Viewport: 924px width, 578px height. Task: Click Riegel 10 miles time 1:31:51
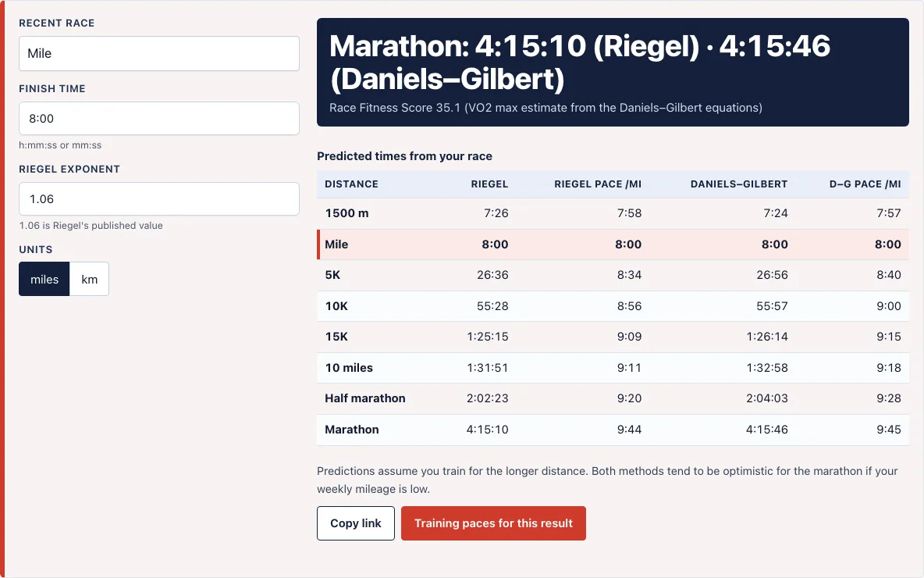point(487,368)
